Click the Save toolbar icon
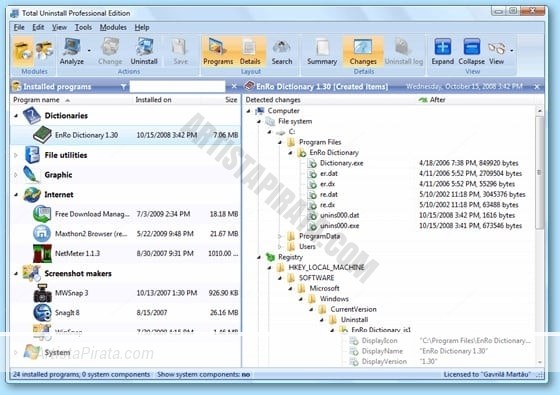The height and width of the screenshot is (395, 560). [x=180, y=47]
